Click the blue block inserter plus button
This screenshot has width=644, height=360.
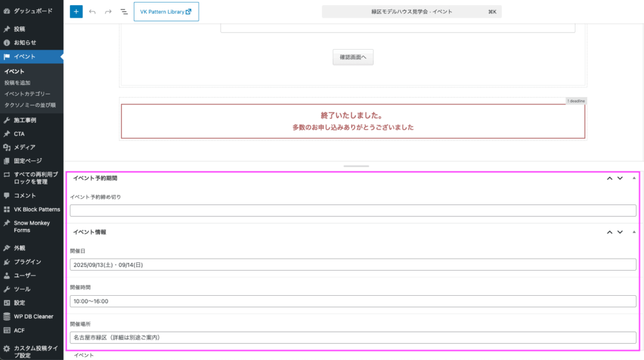pyautogui.click(x=76, y=11)
